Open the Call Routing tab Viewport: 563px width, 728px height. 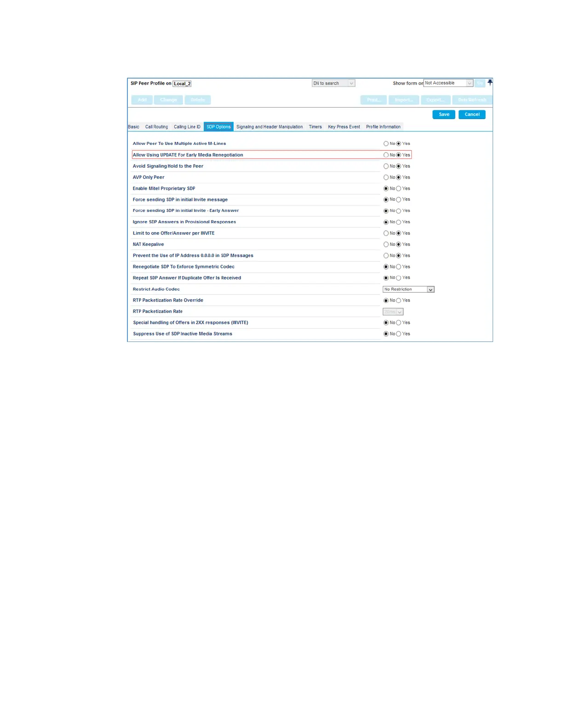coord(156,127)
